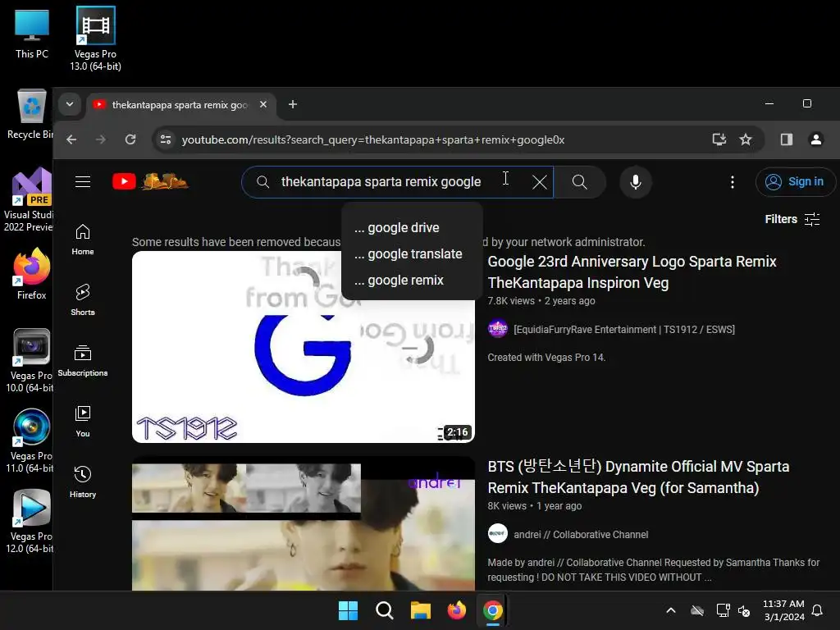The image size is (840, 630).
Task: Open the YouTube hamburger guide menu
Action: [x=83, y=181]
